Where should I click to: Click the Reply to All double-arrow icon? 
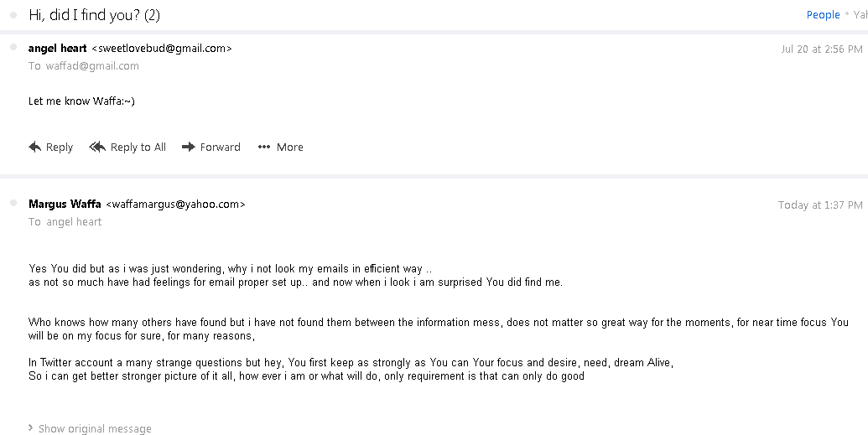(x=97, y=147)
